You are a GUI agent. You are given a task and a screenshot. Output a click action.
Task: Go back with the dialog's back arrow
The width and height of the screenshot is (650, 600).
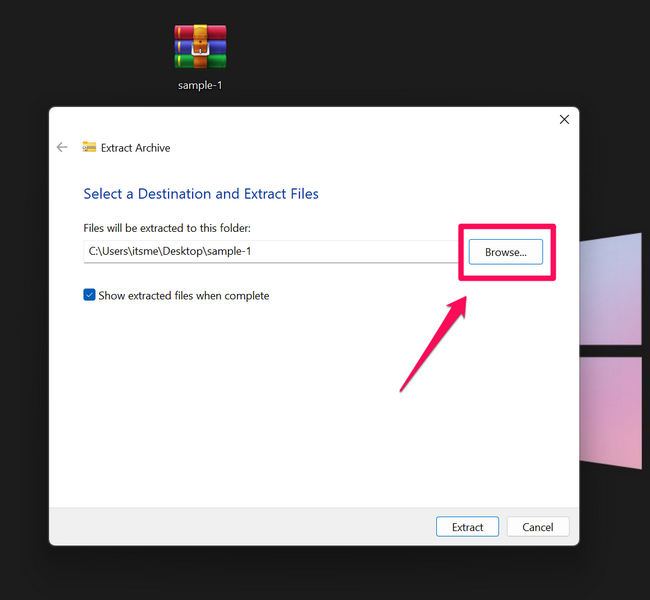62,147
